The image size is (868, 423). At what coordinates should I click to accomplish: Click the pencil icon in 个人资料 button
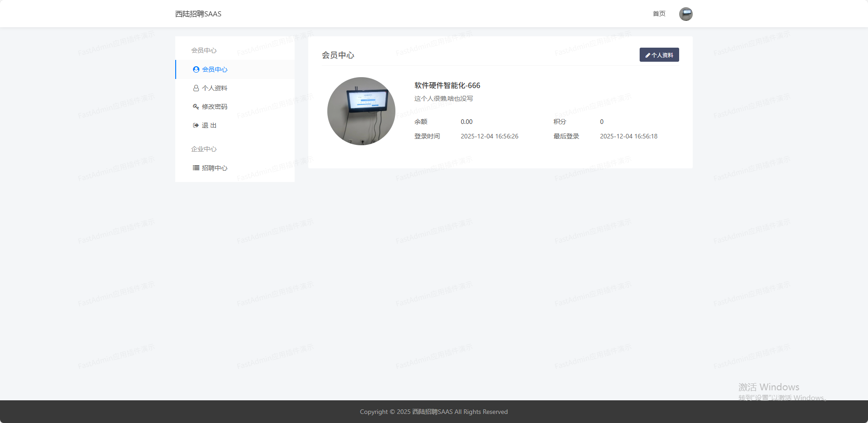648,55
